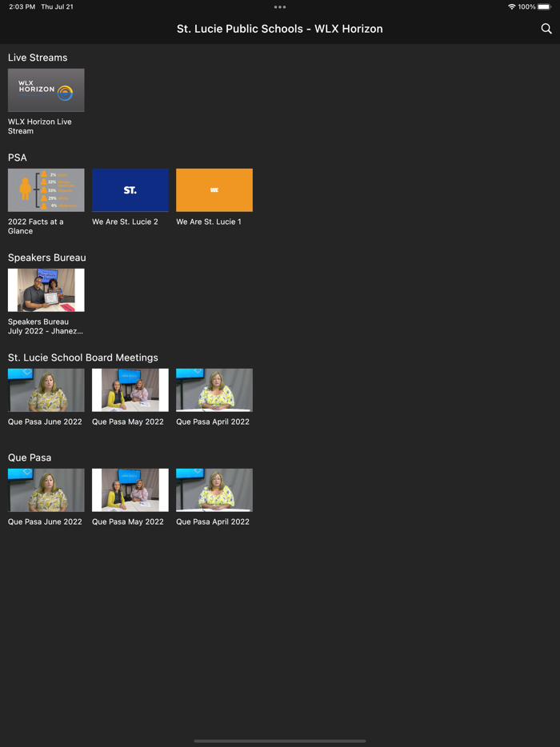Tap the Que Pasa section heading
Image resolution: width=560 pixels, height=747 pixels.
(30, 457)
